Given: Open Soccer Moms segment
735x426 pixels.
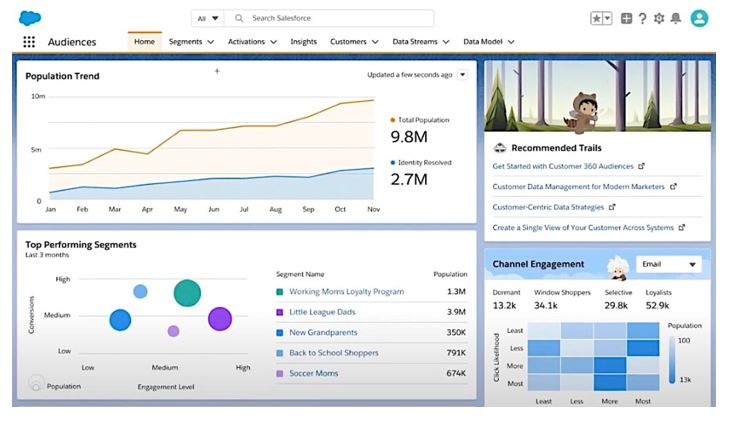Looking at the screenshot, I should coord(313,373).
